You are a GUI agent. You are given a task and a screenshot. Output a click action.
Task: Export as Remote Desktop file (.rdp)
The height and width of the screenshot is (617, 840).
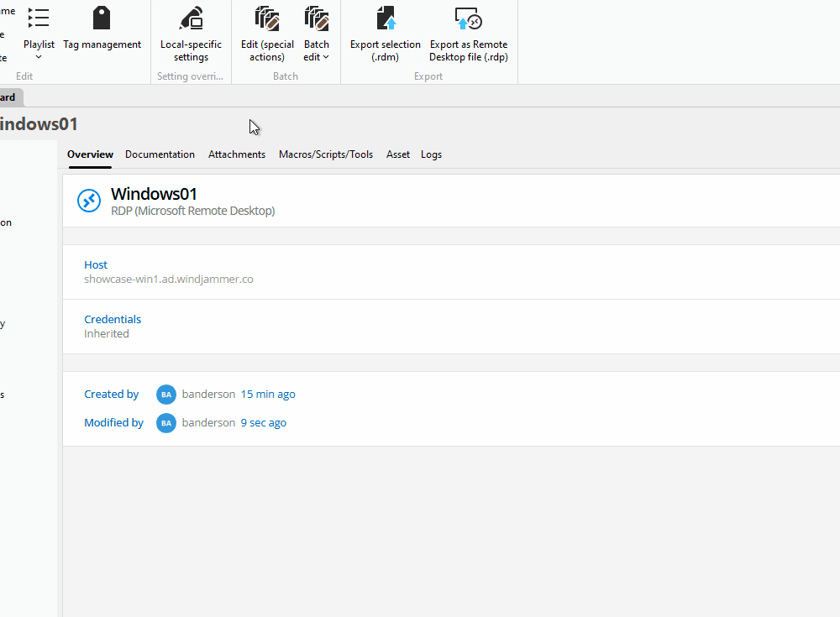tap(468, 34)
